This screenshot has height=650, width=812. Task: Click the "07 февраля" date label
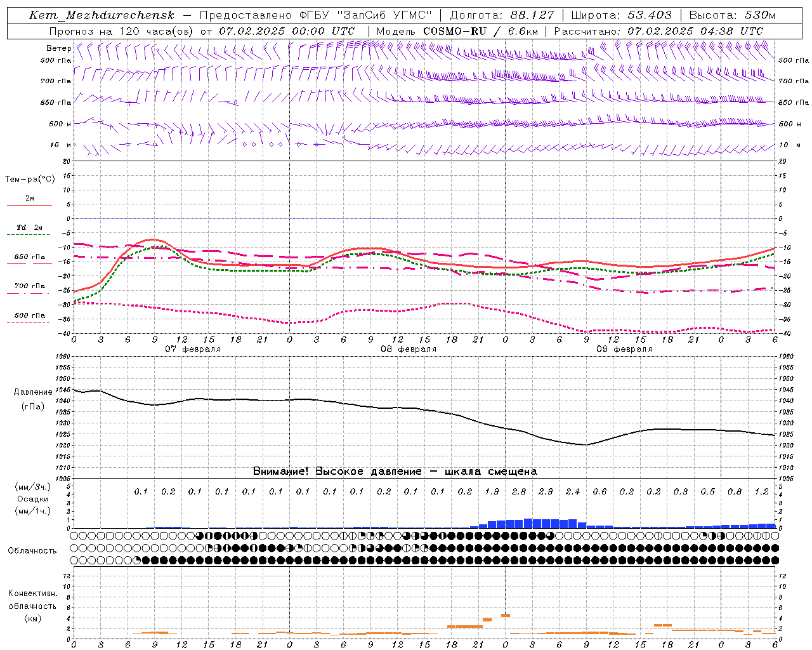click(x=192, y=349)
